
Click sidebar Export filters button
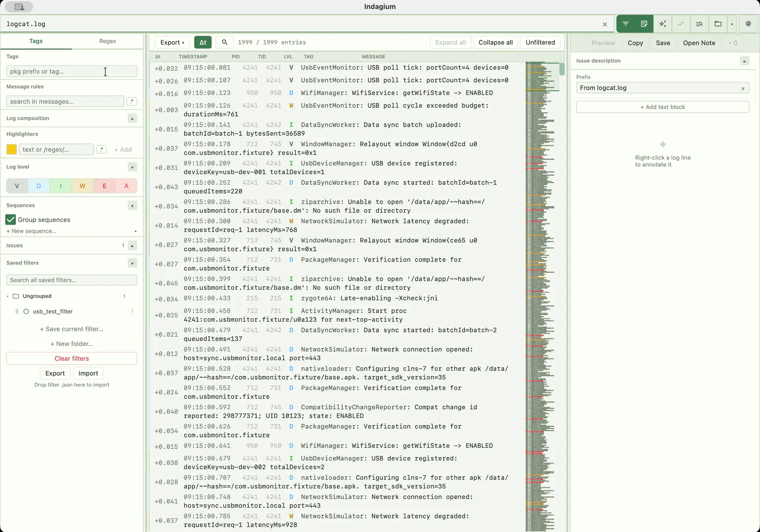[x=55, y=373]
